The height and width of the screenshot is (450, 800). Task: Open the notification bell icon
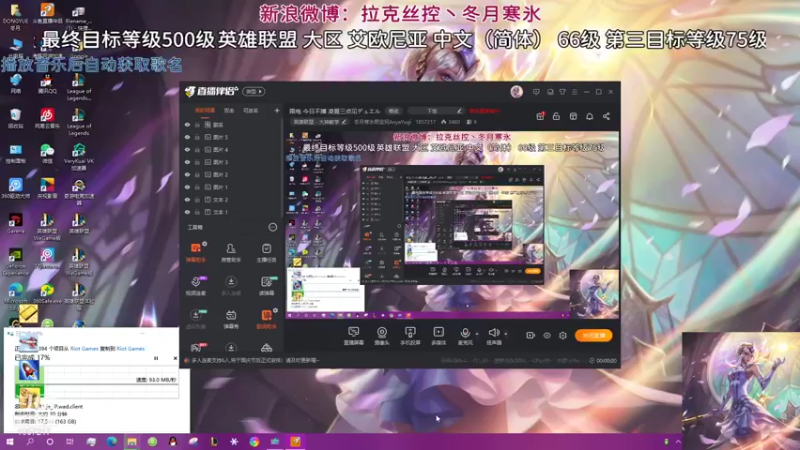(589, 116)
